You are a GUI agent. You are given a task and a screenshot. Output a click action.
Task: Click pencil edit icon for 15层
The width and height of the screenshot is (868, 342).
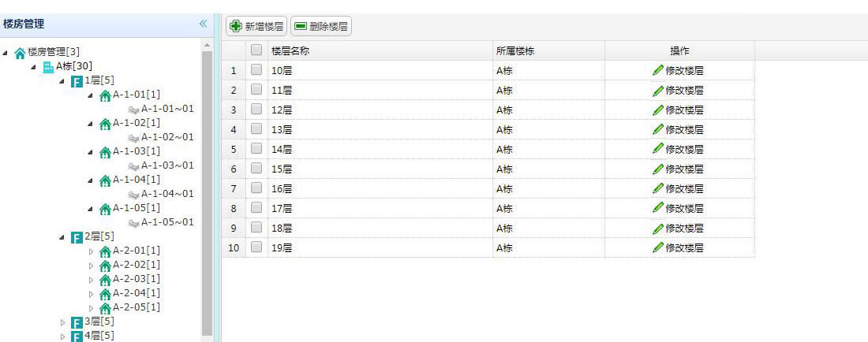point(658,169)
